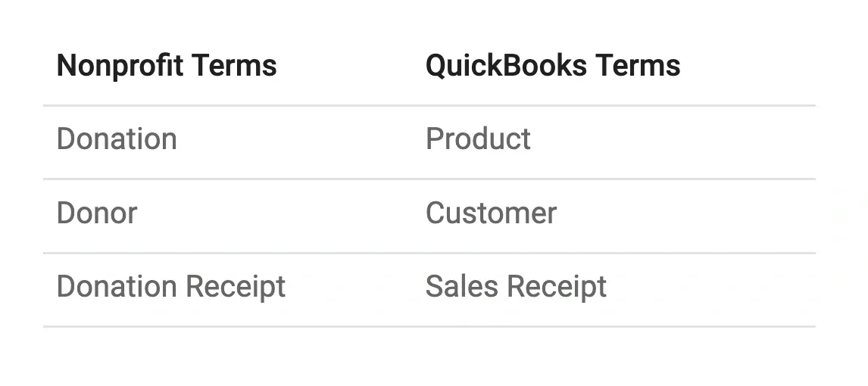Click the divider between Donor and Donation Receipt

429,253
